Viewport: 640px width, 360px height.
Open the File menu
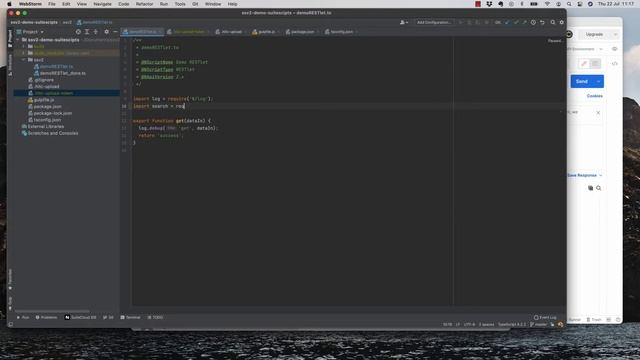(52, 4)
